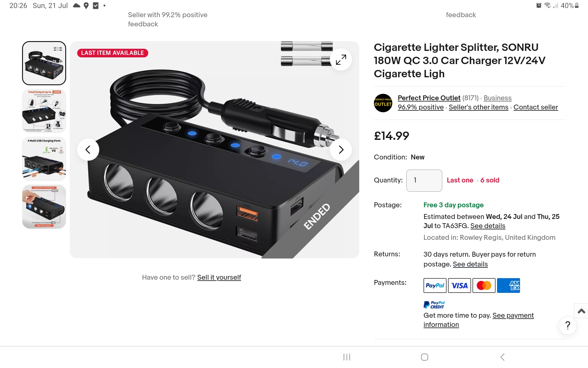Click the Quantity input field
The width and height of the screenshot is (588, 368).
(x=424, y=181)
